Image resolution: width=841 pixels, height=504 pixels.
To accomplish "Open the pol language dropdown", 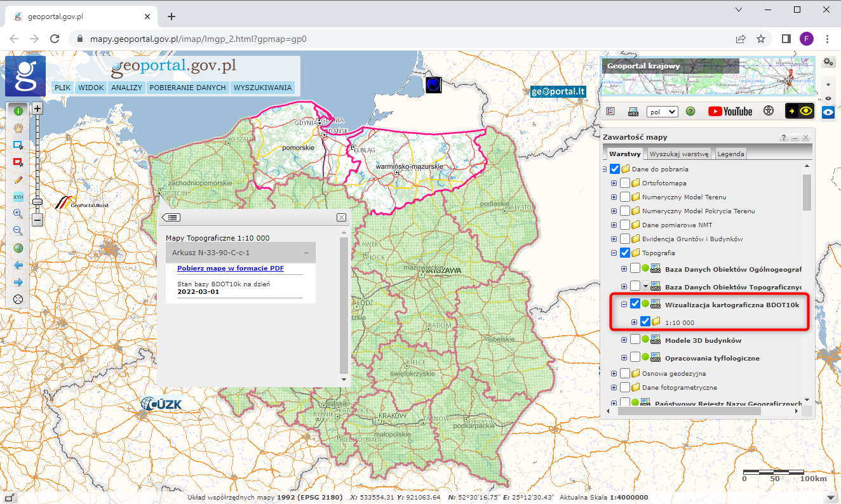I will coord(662,111).
